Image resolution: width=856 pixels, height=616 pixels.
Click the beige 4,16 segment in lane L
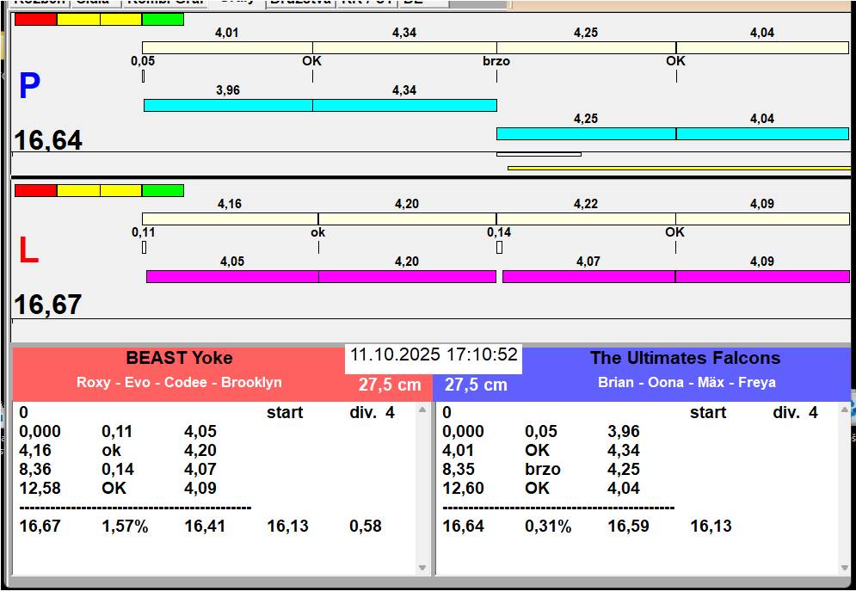[230, 219]
